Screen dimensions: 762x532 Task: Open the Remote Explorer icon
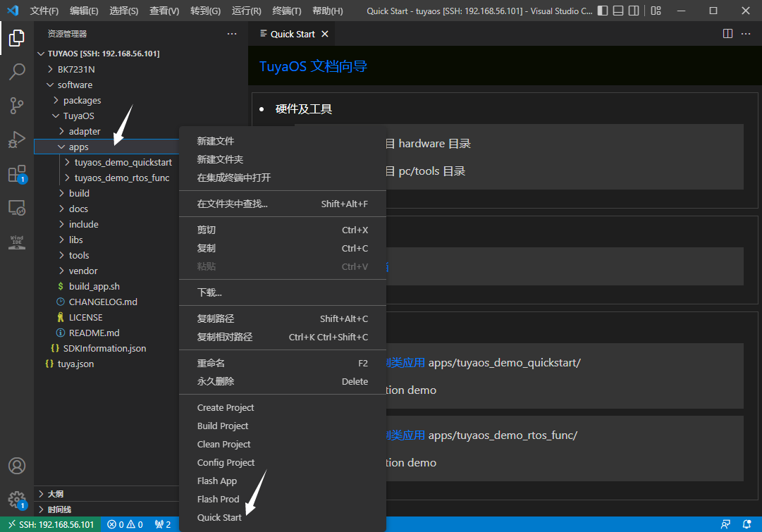coord(17,208)
